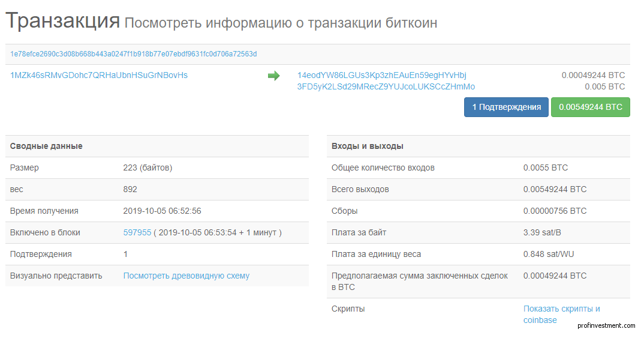Select received time '2019-10-05 06:52:56'
This screenshot has width=644, height=338.
tap(162, 211)
